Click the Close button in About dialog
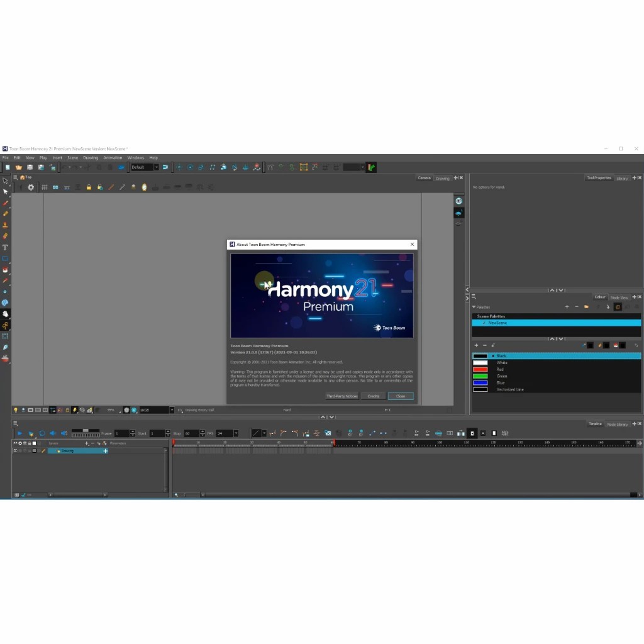This screenshot has height=644, width=644. pos(401,396)
